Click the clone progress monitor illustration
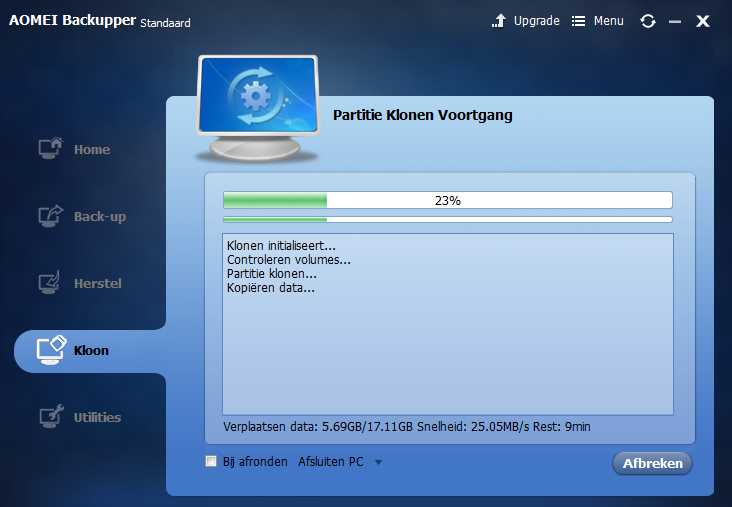This screenshot has width=732, height=507. click(257, 108)
